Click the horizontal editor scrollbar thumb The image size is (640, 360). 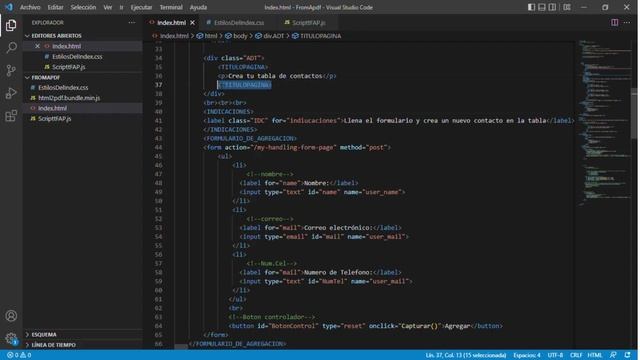pyautogui.click(x=181, y=347)
